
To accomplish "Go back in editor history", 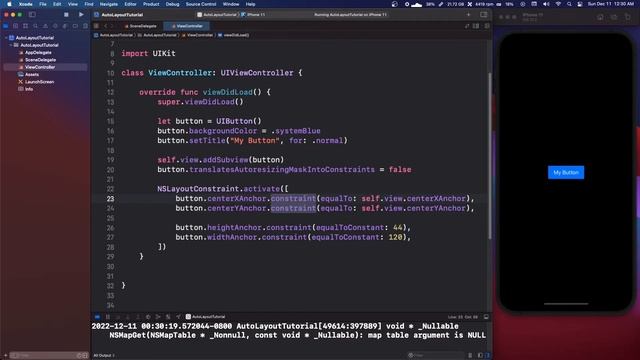I will [105, 26].
